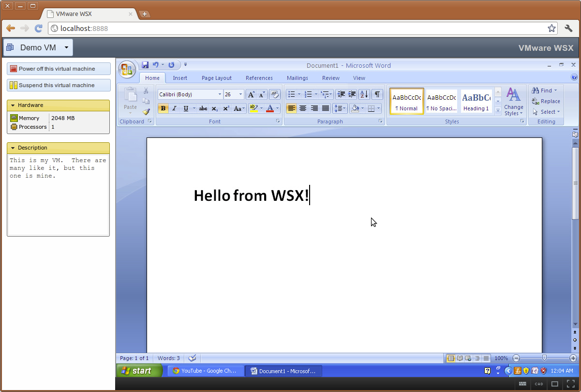This screenshot has height=392, width=581.
Task: Decrease paragraph indent
Action: [x=341, y=94]
